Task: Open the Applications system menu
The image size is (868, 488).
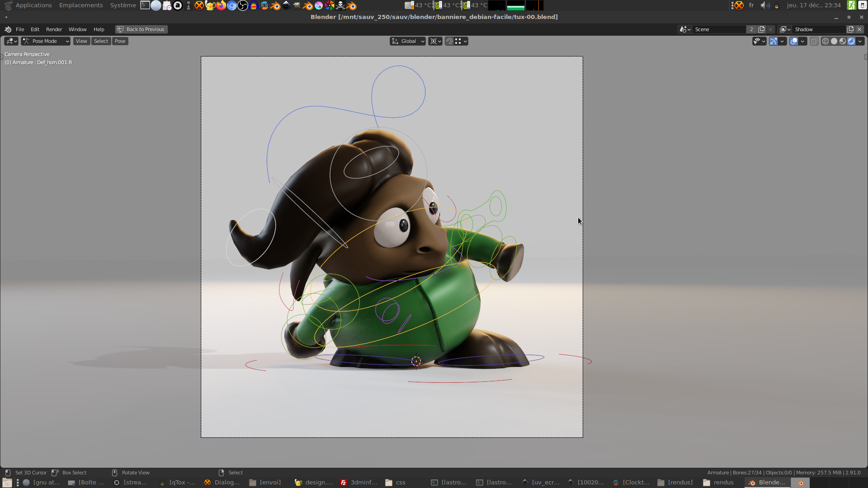Action: point(33,5)
